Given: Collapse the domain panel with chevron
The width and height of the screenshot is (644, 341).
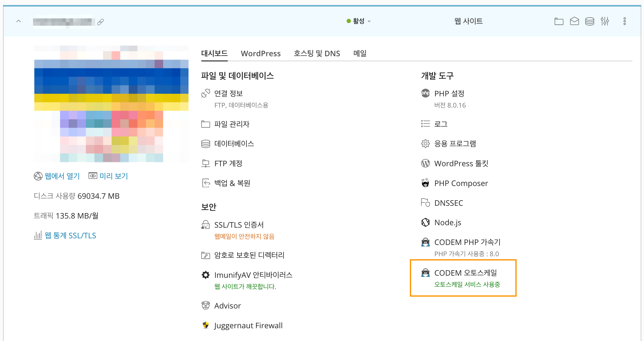Looking at the screenshot, I should pyautogui.click(x=19, y=21).
